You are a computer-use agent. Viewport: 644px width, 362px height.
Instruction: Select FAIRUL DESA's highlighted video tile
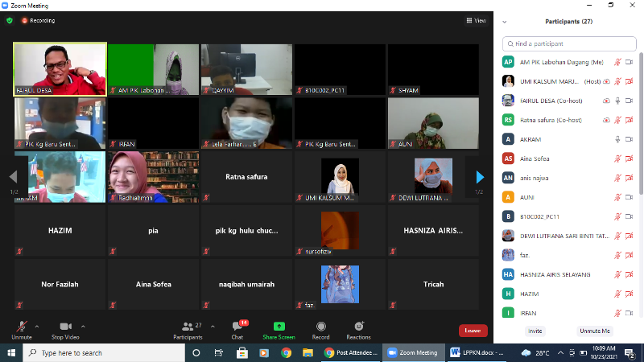pos(60,69)
